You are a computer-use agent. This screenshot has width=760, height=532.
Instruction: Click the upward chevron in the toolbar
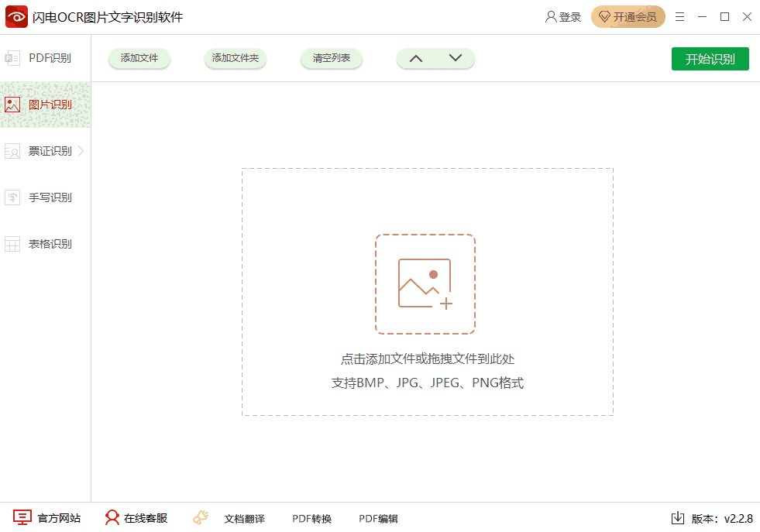tap(416, 58)
